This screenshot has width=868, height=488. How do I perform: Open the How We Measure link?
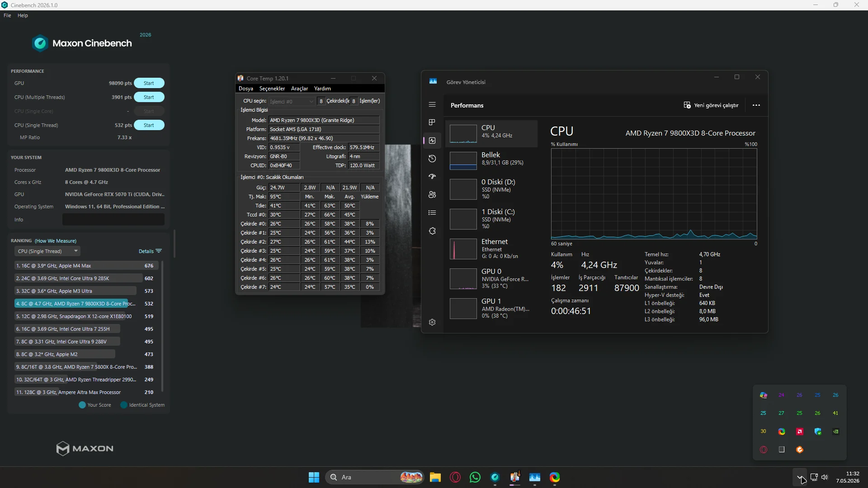pos(56,241)
